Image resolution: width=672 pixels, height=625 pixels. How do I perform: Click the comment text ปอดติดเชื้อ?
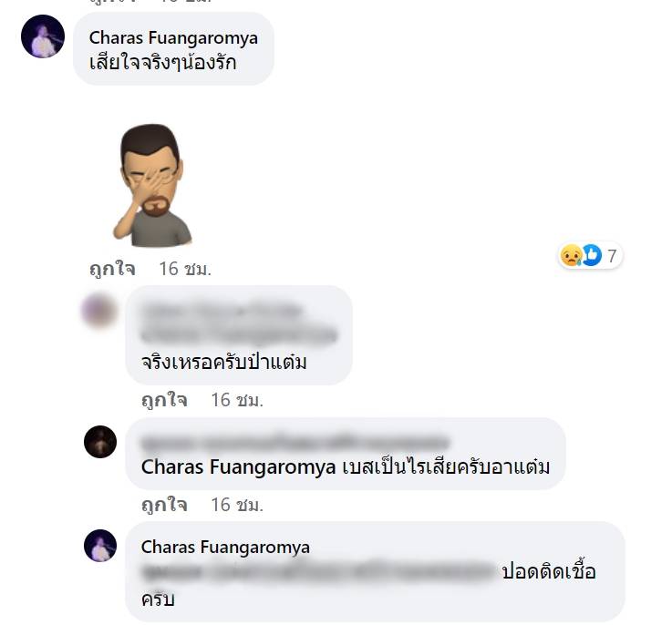pos(549,572)
